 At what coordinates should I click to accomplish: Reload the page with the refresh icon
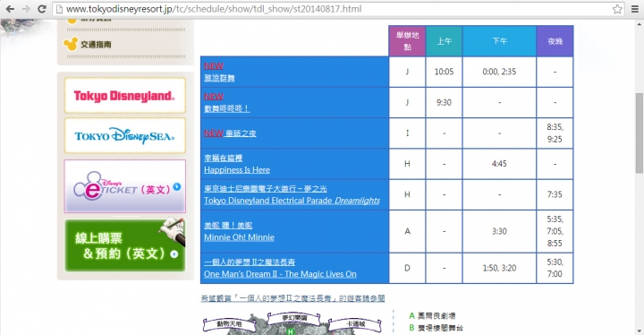(x=41, y=9)
